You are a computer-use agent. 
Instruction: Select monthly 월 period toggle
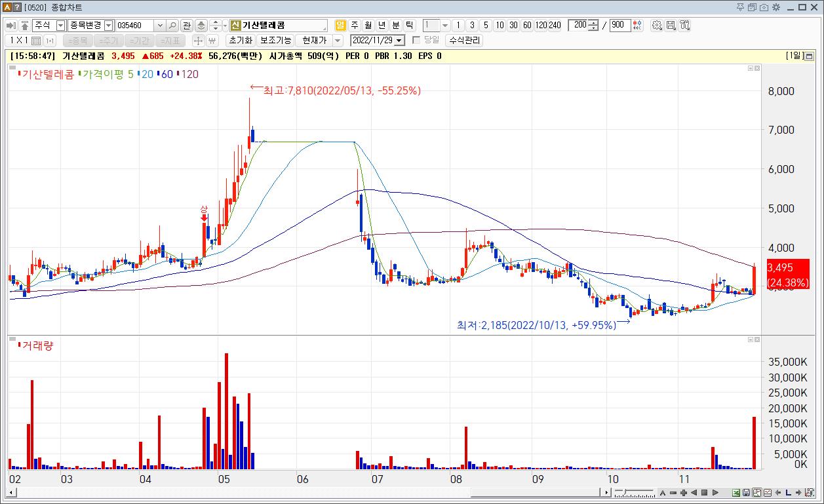click(368, 25)
